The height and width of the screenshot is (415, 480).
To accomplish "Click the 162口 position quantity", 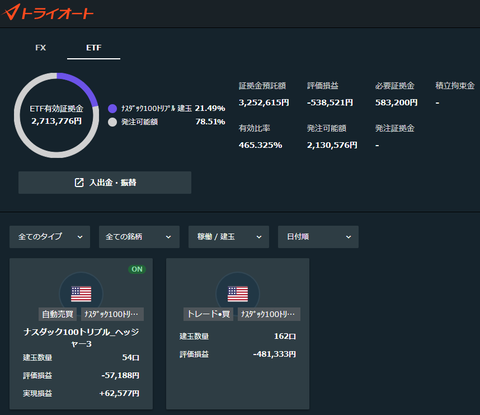I will click(285, 336).
